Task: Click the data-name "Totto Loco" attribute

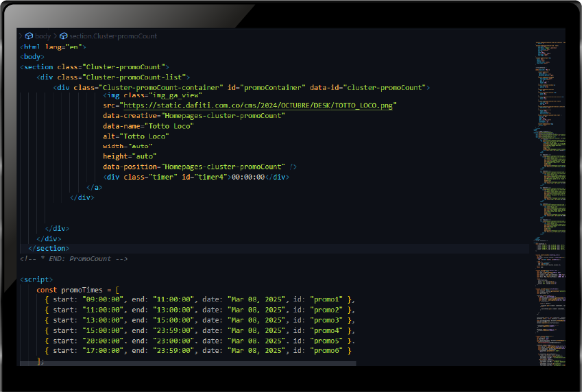Action: coord(149,126)
